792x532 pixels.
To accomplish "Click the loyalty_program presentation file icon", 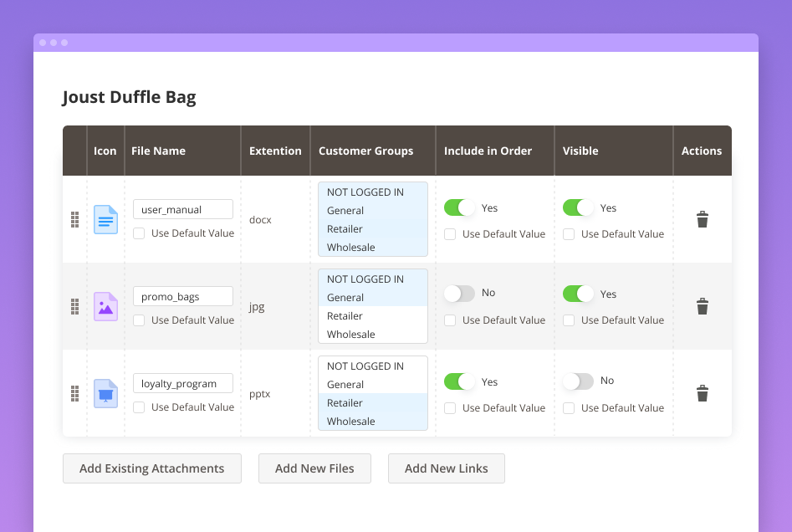I will click(x=105, y=393).
